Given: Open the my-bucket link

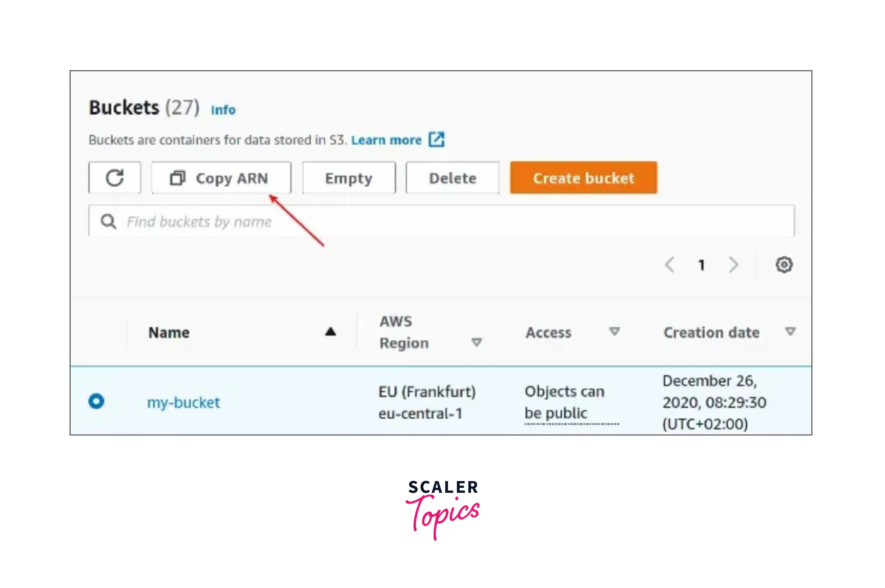Looking at the screenshot, I should 183,402.
